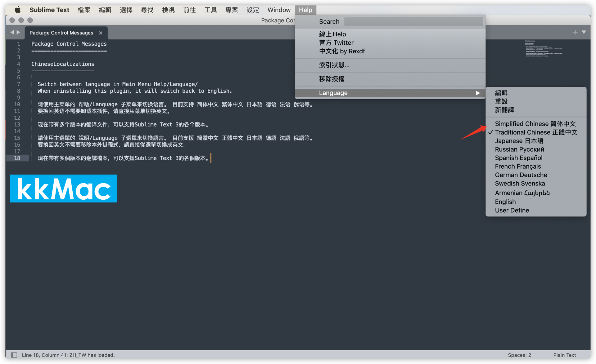Switch language to Russian Русский
596x364 pixels.
(x=536, y=149)
